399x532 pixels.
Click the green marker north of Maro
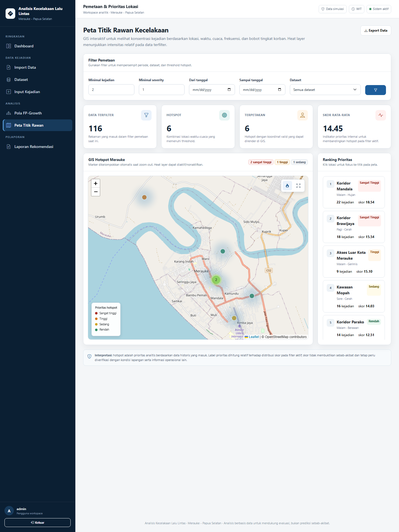coord(223,251)
